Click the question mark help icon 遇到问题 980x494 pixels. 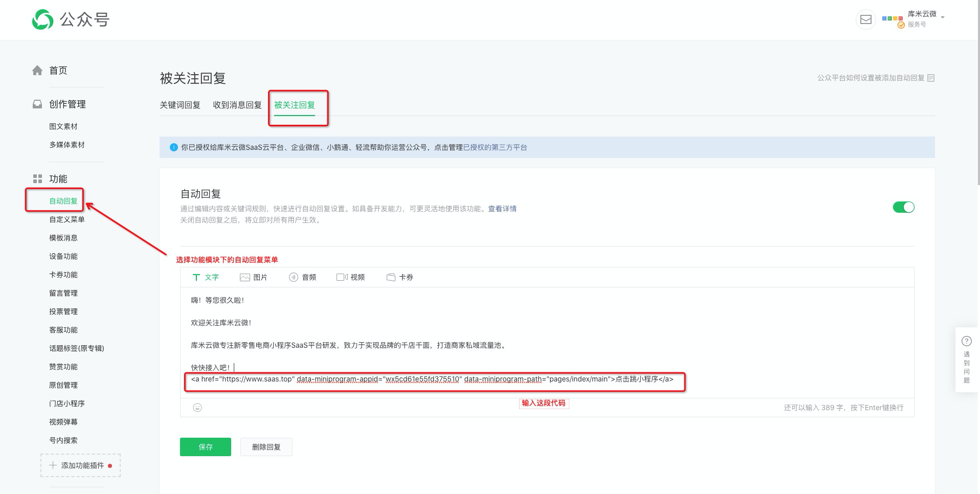(x=967, y=341)
